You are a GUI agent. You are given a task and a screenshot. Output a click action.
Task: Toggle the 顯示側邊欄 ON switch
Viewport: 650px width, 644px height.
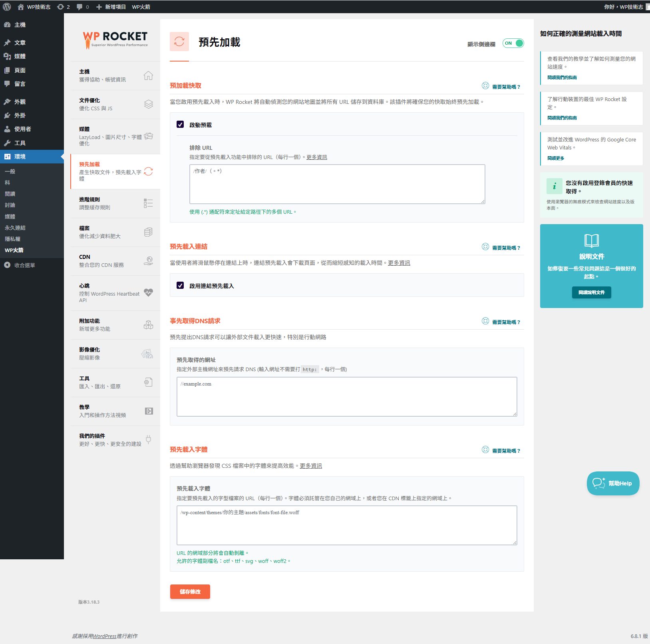point(513,43)
